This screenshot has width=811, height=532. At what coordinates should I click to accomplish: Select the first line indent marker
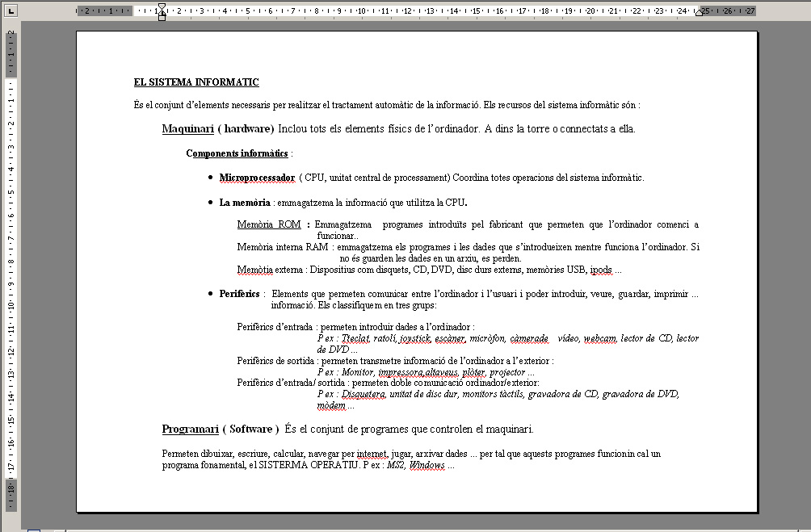162,6
